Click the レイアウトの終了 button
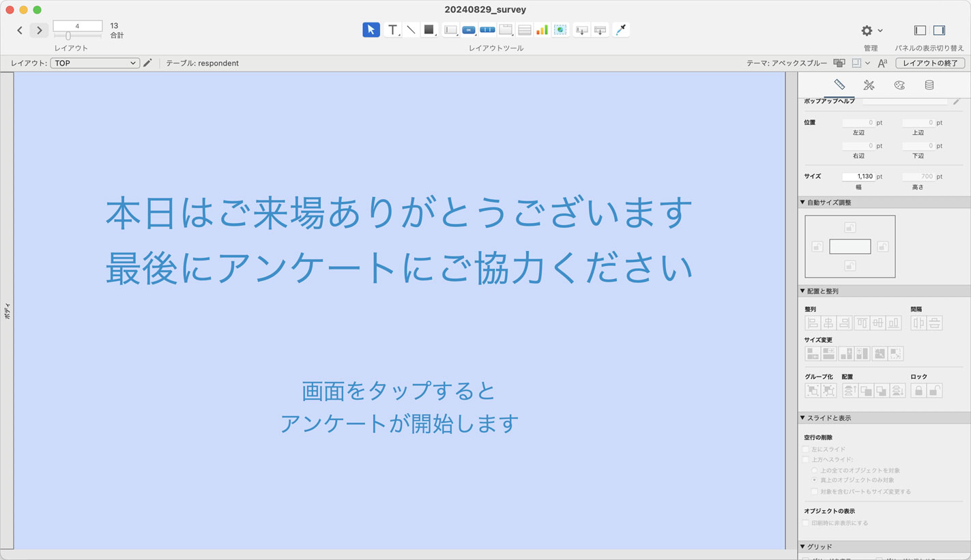This screenshot has width=971, height=560. pyautogui.click(x=930, y=63)
